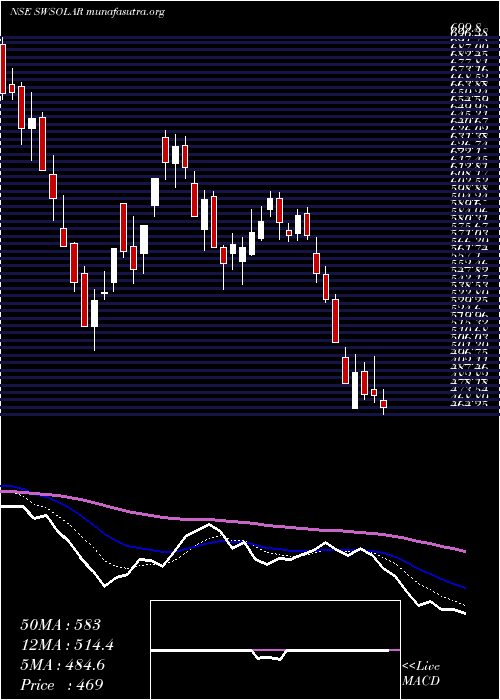Click the most recent candlestick at chart's end

coord(383,403)
